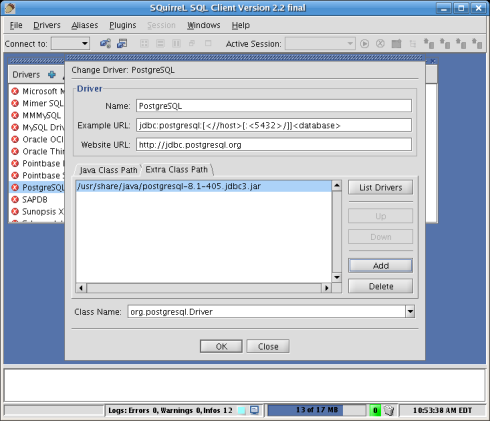Click the Example URL input field
This screenshot has width=490, height=421.
pyautogui.click(x=274, y=125)
